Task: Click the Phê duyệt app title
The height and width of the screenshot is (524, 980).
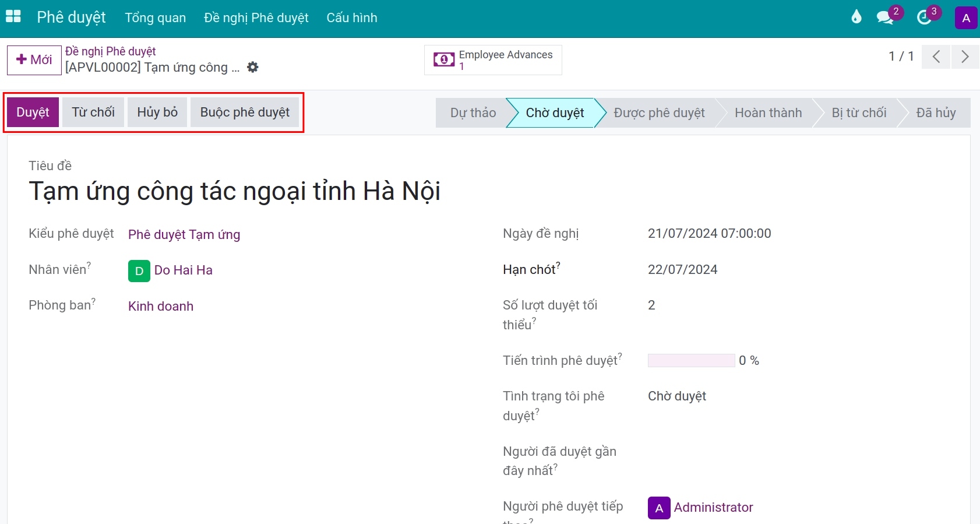Action: coord(71,17)
